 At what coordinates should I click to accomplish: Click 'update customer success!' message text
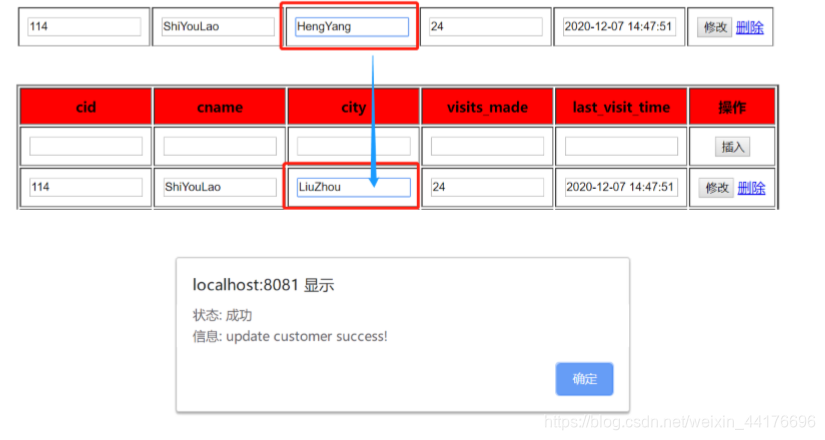307,336
